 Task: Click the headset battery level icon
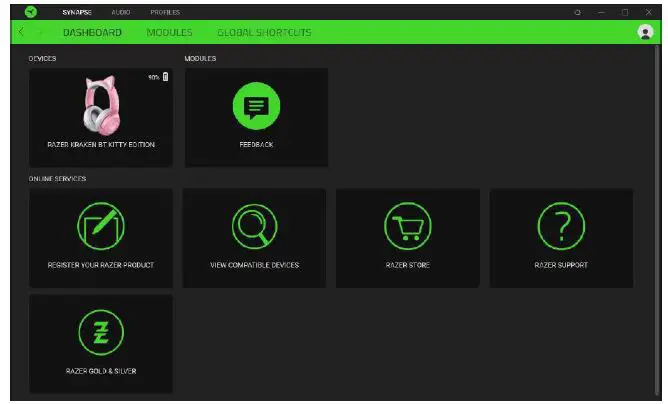click(165, 77)
